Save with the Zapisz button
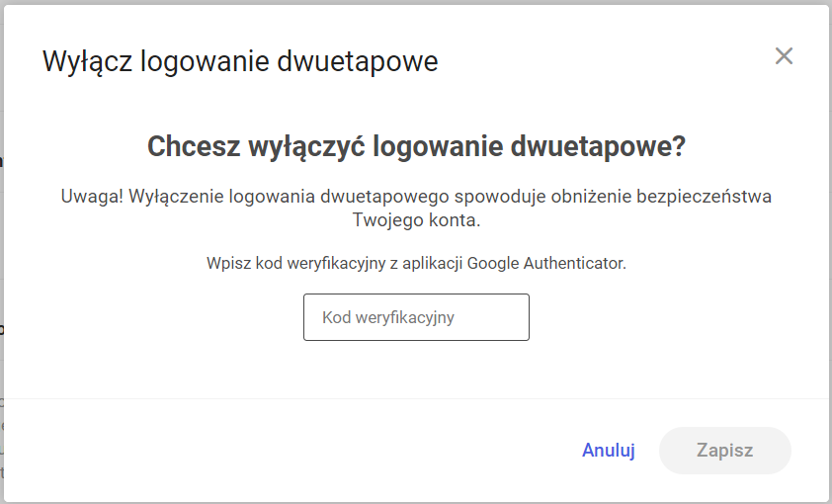Viewport: 832px width, 504px height. (725, 450)
